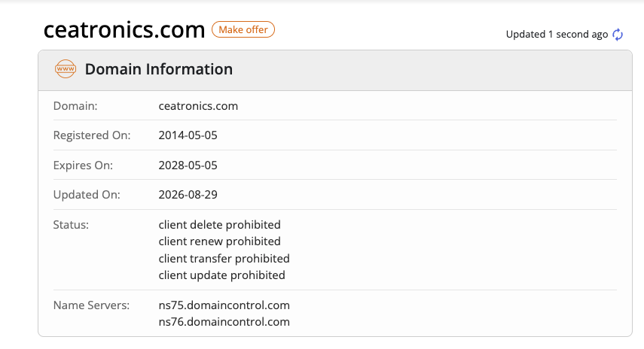Click the Registered On date 2014-05-05
This screenshot has width=644, height=349.
pyautogui.click(x=188, y=135)
